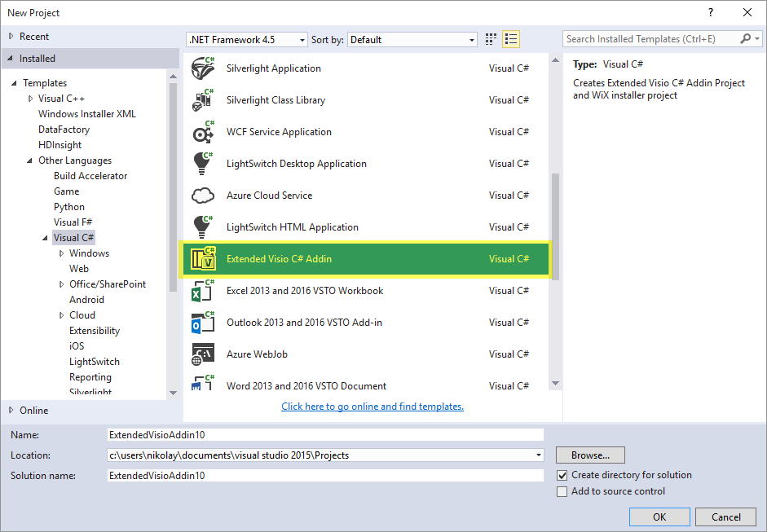Viewport: 767px width, 532px height.
Task: Open the Sort by dropdown
Action: (x=412, y=40)
